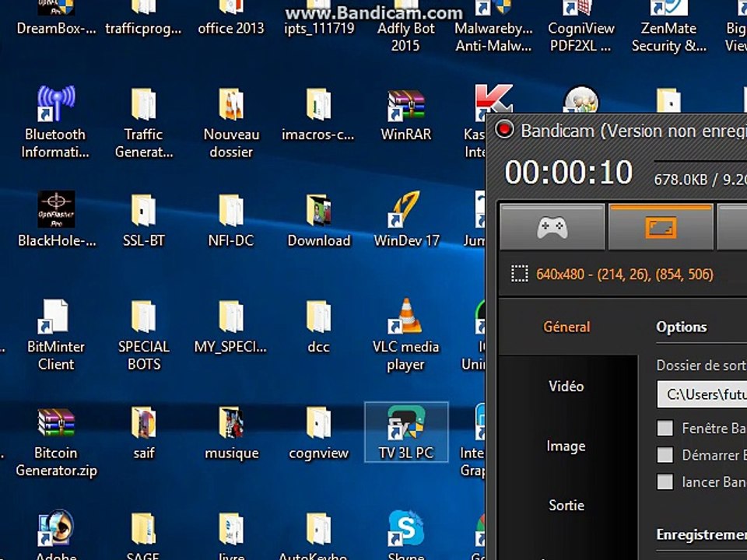
Task: Open the Géneral section in Bandicam
Action: 566,327
